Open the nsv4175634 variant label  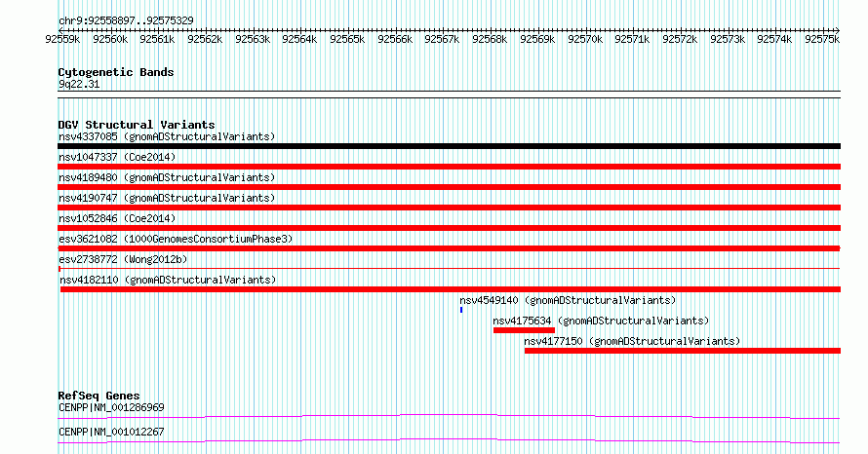(x=601, y=321)
